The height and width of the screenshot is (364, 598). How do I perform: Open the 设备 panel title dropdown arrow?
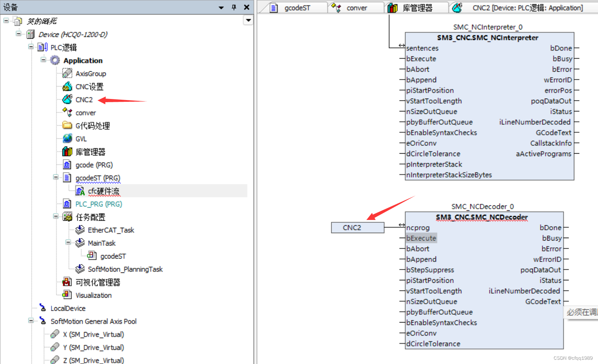[221, 7]
